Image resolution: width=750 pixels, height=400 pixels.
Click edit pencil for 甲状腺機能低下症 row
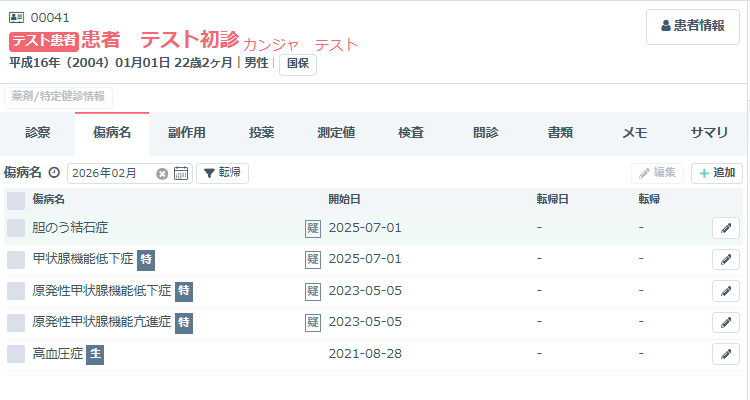[725, 260]
